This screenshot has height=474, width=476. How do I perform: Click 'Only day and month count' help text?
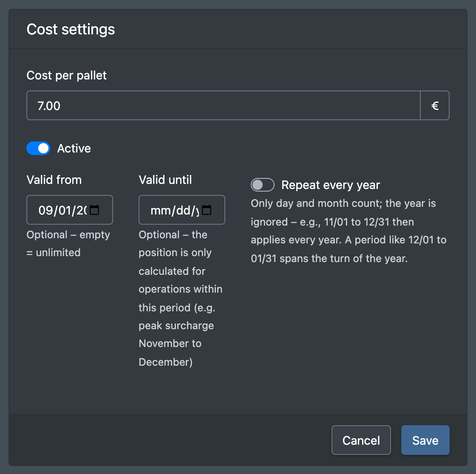coord(348,231)
